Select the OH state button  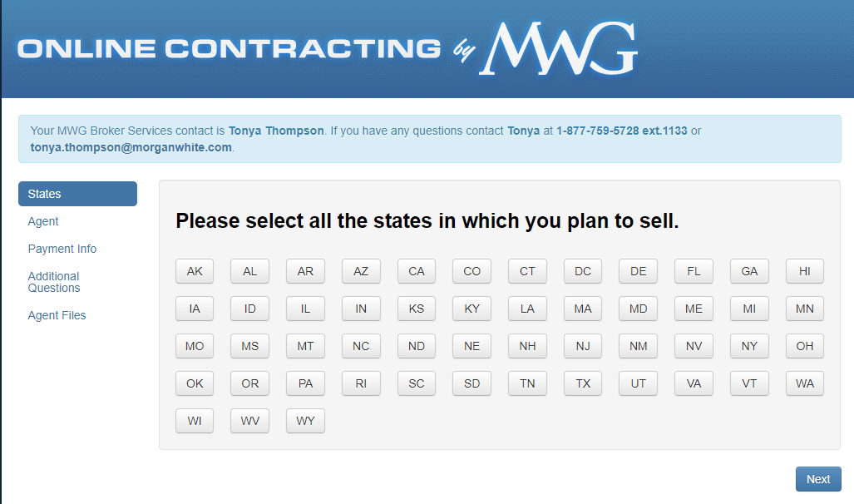[804, 346]
